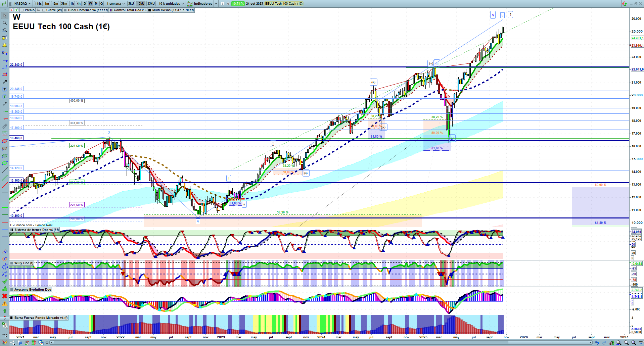Switch to the 4h timeframe

click(79, 4)
